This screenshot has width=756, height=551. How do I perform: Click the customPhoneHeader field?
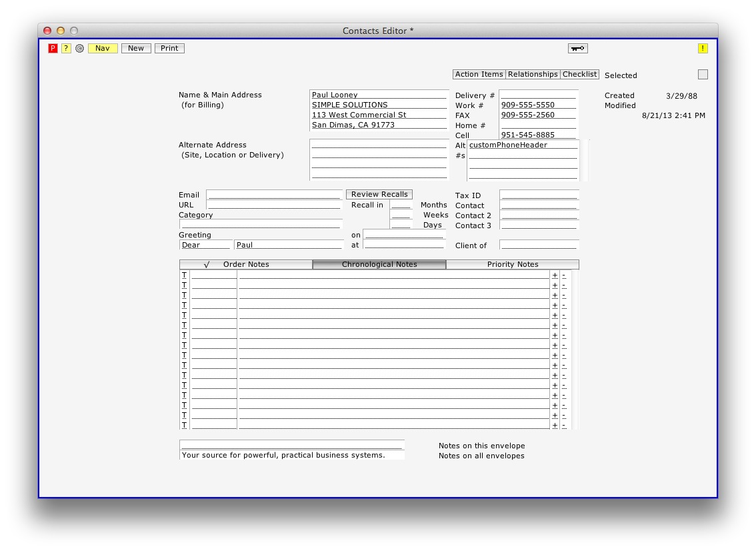[523, 145]
